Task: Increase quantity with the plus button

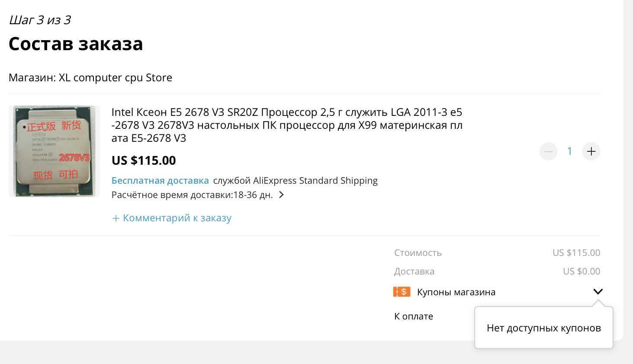Action: pos(591,151)
